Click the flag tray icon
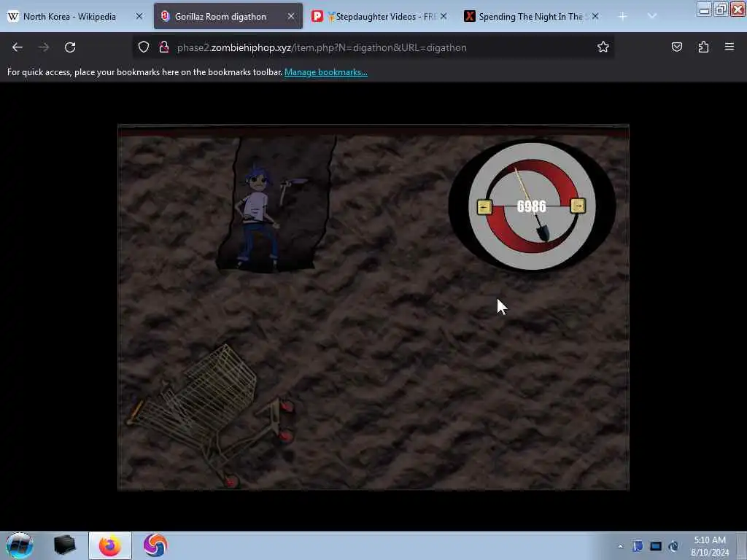 pos(638,546)
